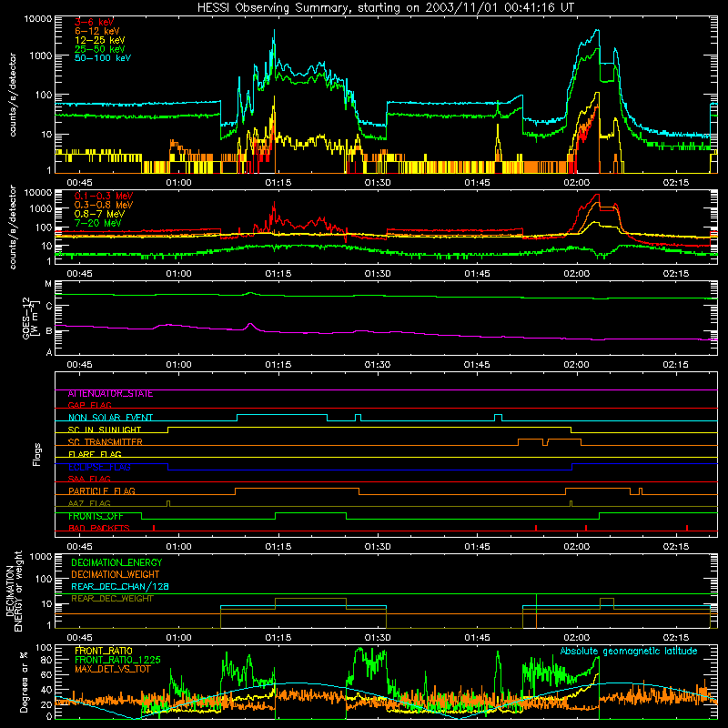Select the orange 0.3-0.8 MeV legend label
728x728 pixels.
point(104,205)
